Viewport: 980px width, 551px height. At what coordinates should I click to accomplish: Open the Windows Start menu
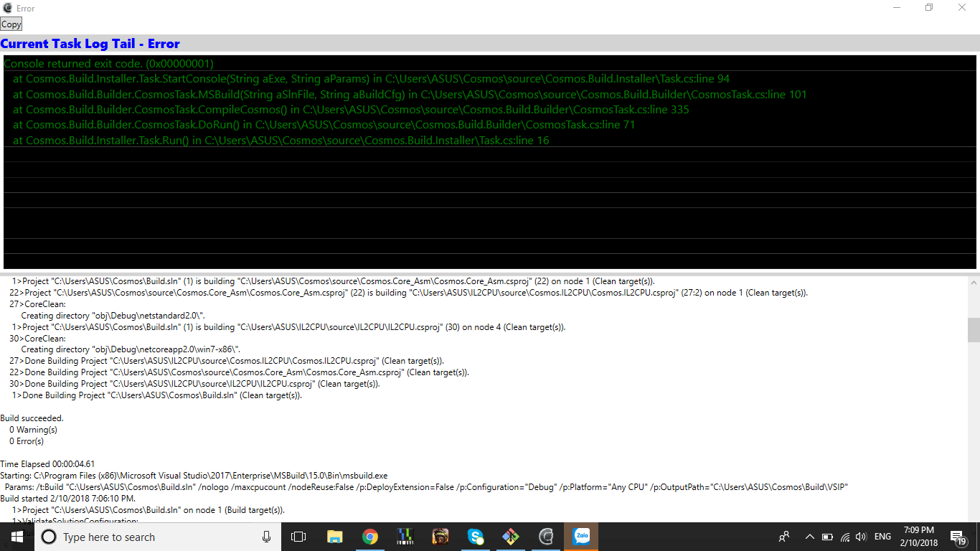(x=17, y=537)
